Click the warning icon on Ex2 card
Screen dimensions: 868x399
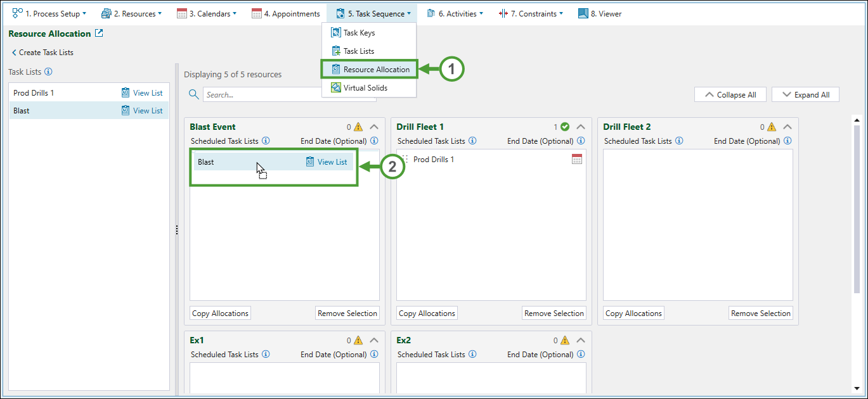coord(565,341)
